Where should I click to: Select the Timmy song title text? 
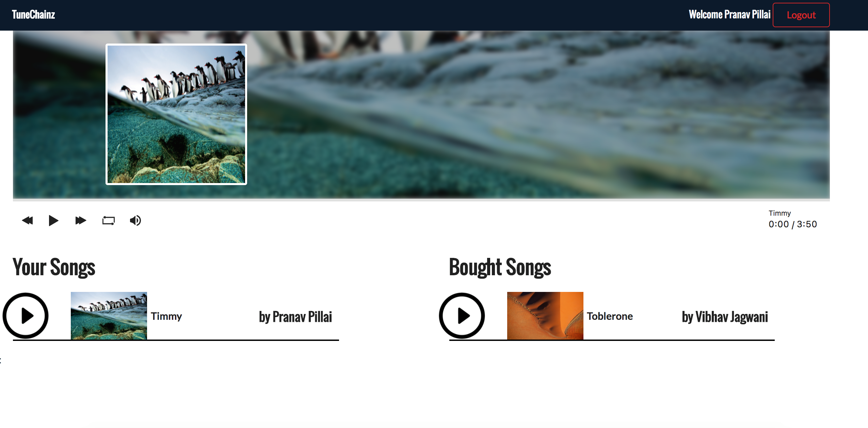click(166, 316)
